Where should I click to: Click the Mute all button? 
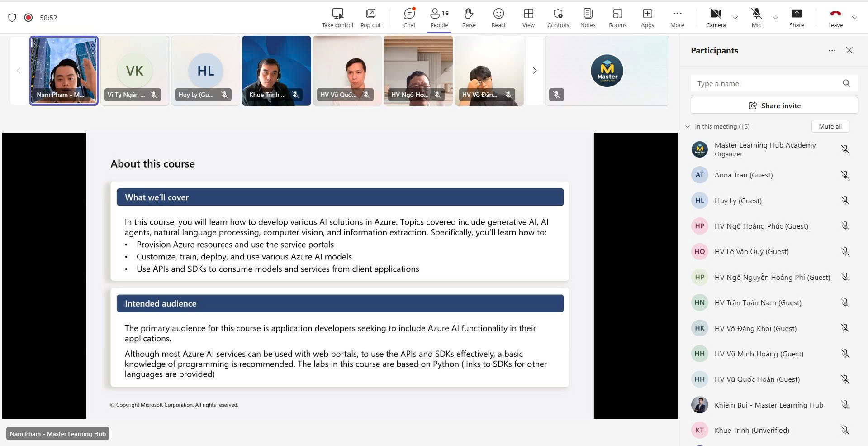click(x=830, y=126)
